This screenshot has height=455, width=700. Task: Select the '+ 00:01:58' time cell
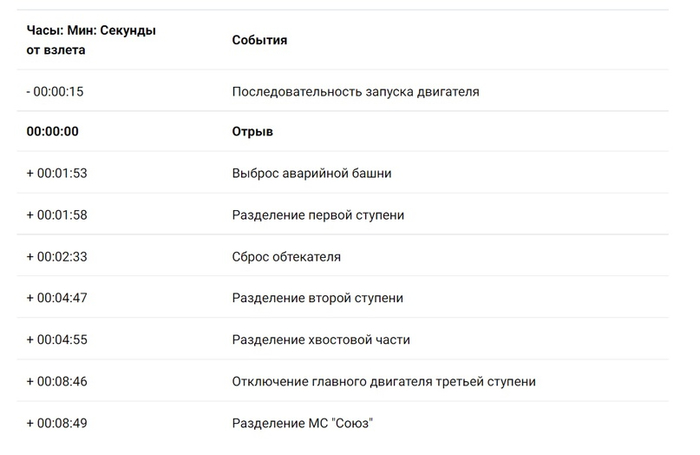click(57, 215)
